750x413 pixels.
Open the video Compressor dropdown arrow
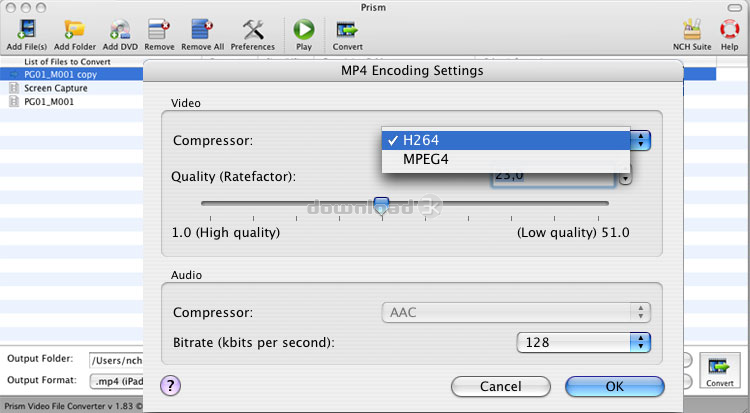pos(641,140)
